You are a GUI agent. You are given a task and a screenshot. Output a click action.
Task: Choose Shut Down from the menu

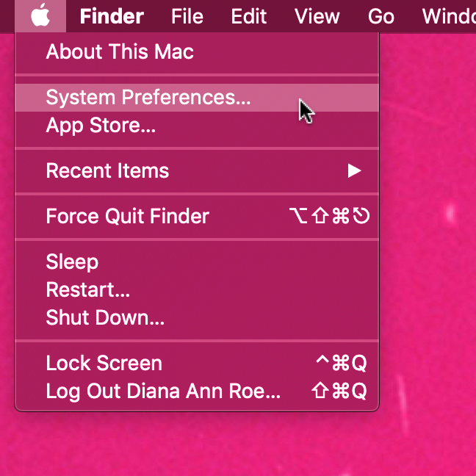[105, 318]
